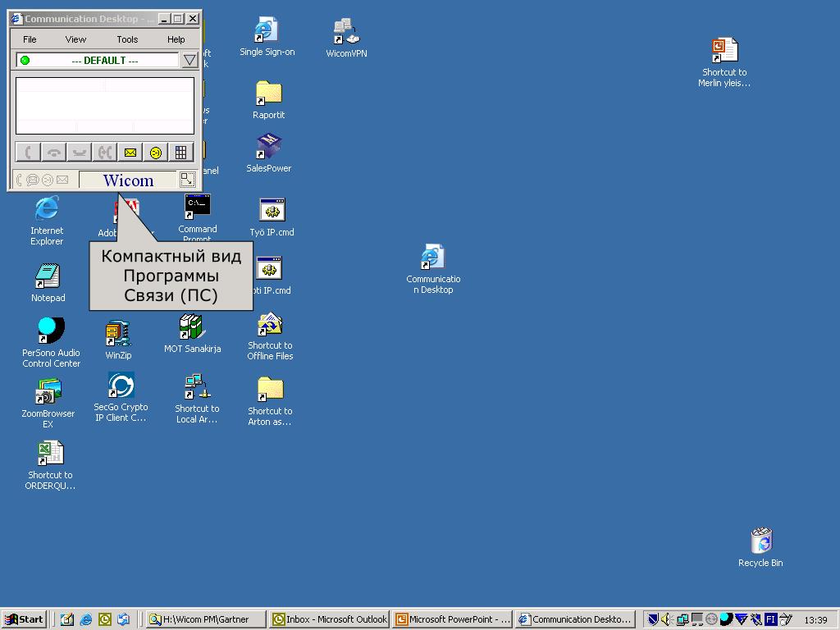Select the MOT Sanakirja desktop icon

point(192,333)
